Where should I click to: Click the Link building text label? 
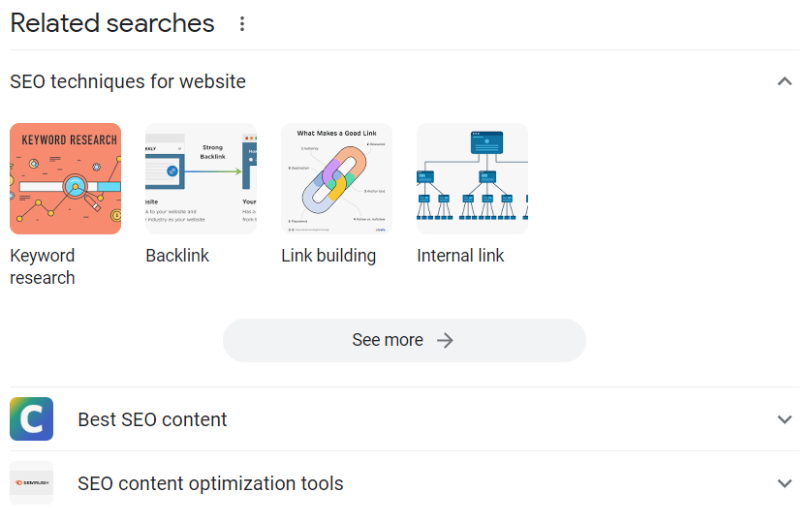click(x=328, y=256)
